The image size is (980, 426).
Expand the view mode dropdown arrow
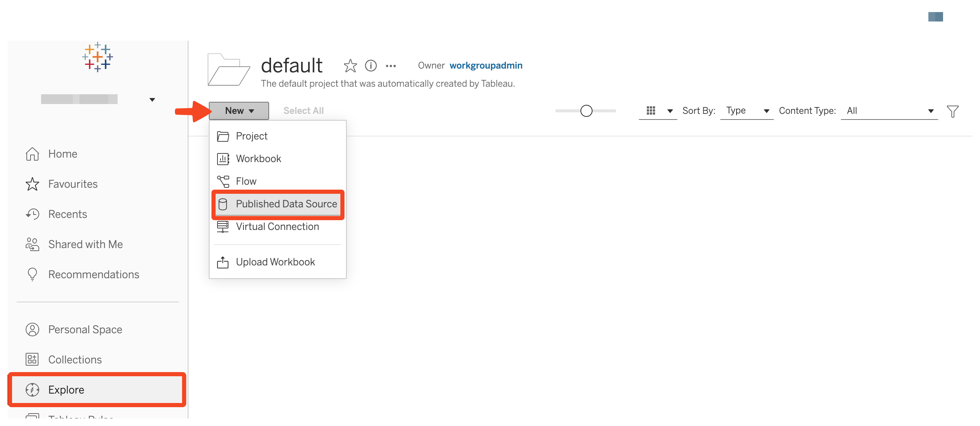click(x=670, y=111)
